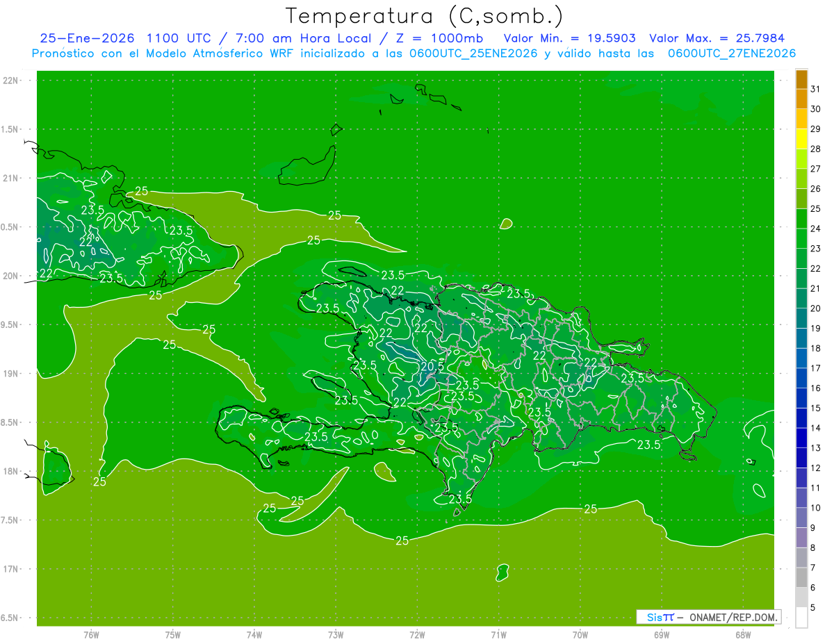Image resolution: width=834 pixels, height=644 pixels.
Task: Click the 17N latitude axis label
Action: coord(11,569)
